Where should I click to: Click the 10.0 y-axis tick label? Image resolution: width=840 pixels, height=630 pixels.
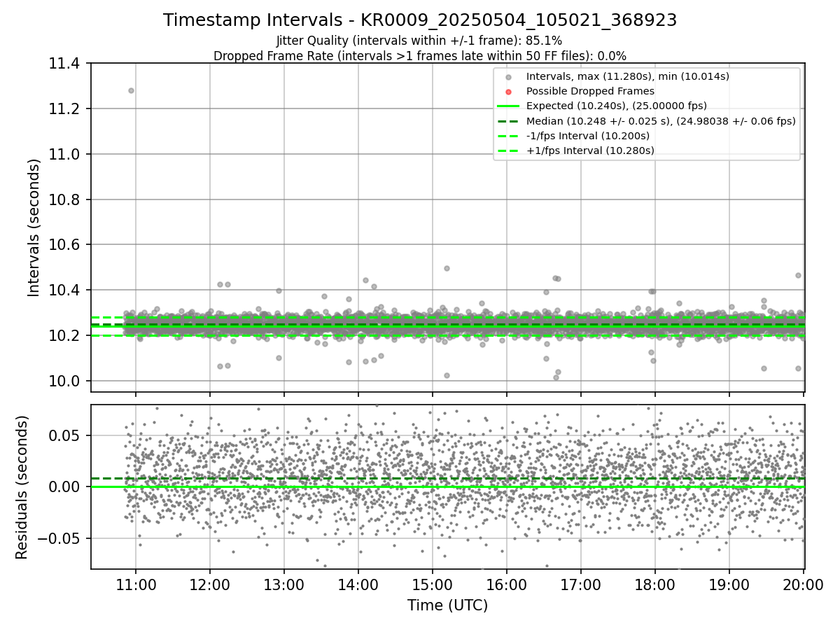(66, 381)
